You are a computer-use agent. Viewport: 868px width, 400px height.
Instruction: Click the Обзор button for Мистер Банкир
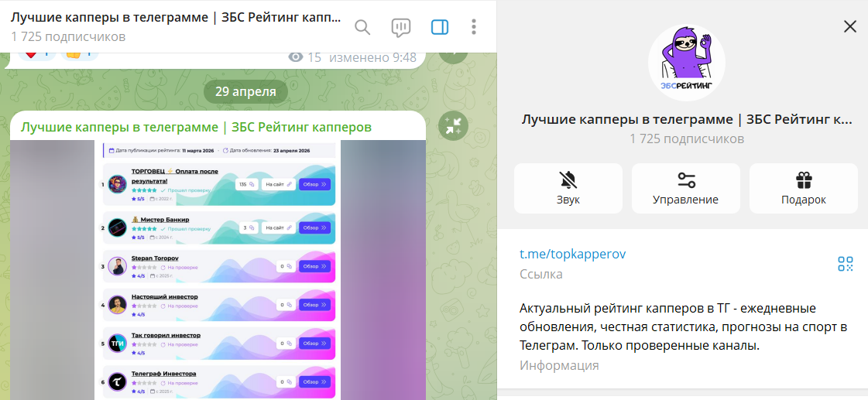pyautogui.click(x=314, y=227)
